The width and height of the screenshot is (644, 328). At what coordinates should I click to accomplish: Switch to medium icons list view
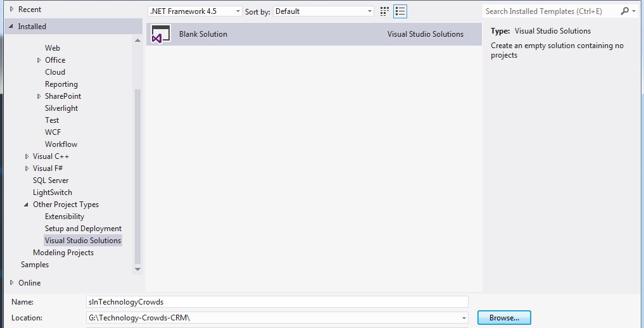coord(400,11)
